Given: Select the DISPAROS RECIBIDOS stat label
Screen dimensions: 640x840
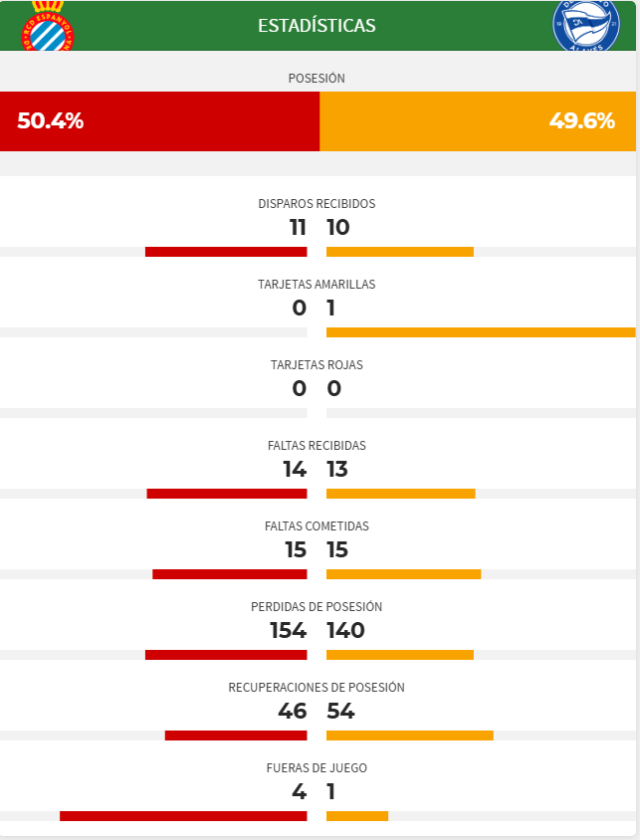Looking at the screenshot, I should pyautogui.click(x=317, y=203).
